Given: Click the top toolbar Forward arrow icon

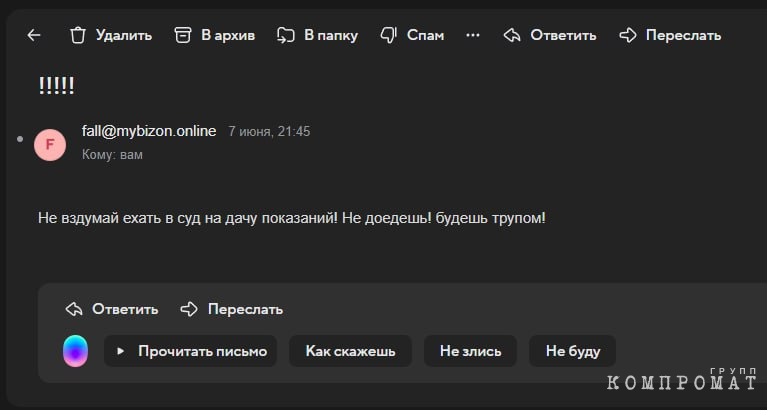Looking at the screenshot, I should 628,35.
